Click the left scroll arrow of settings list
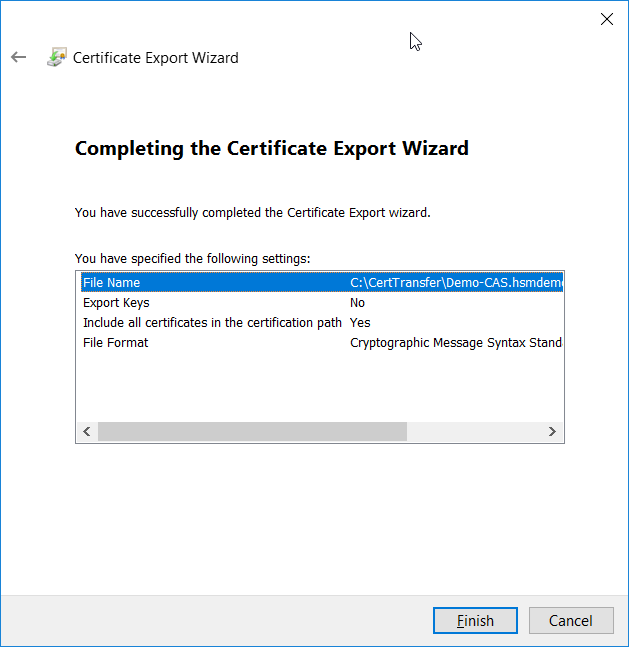The width and height of the screenshot is (629, 647). tap(86, 431)
